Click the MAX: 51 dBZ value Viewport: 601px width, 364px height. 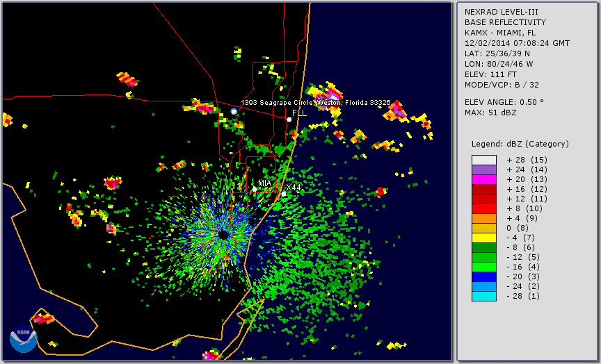(x=490, y=113)
